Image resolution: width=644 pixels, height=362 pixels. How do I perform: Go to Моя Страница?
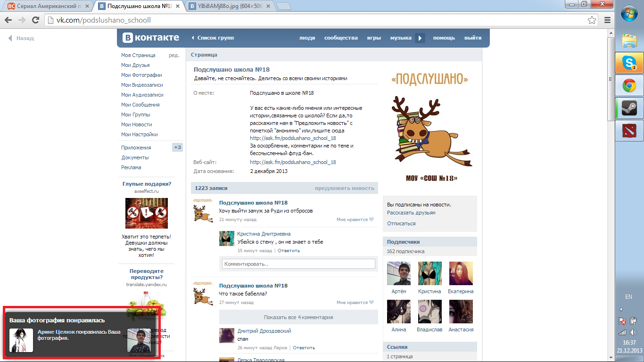138,55
